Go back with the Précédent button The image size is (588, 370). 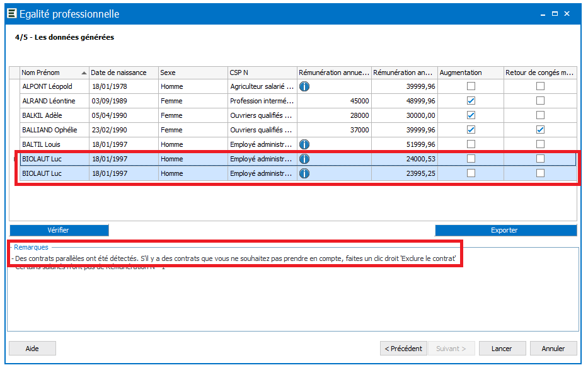coord(403,349)
